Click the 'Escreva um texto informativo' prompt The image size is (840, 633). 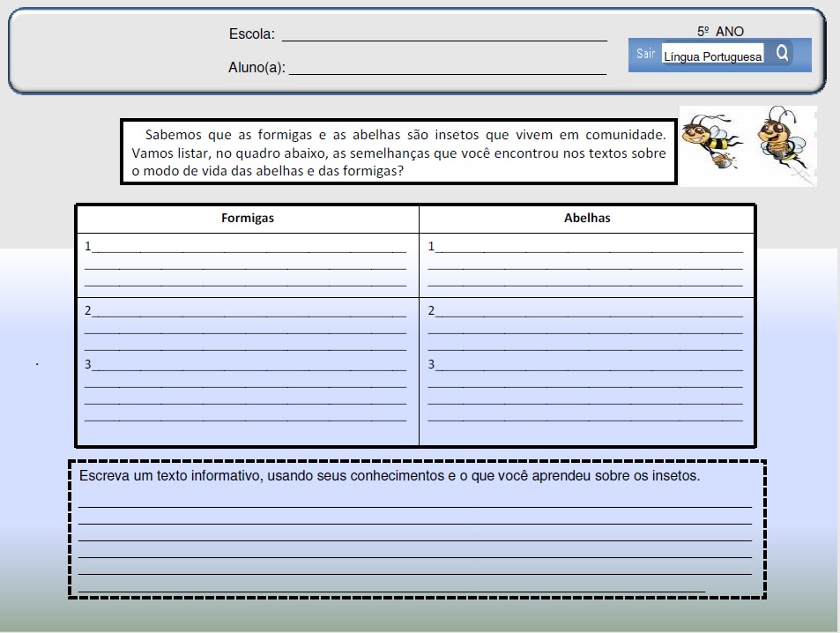coord(390,476)
